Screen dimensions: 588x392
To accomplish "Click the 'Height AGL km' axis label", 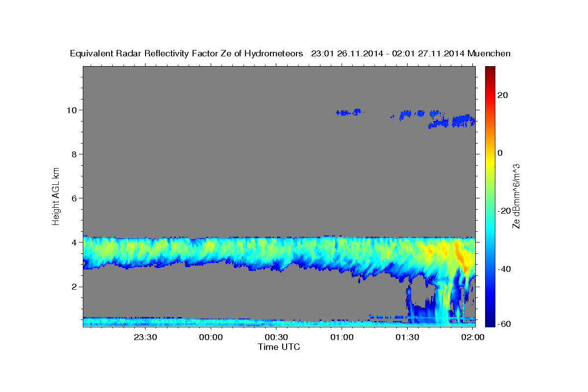I will (x=56, y=196).
